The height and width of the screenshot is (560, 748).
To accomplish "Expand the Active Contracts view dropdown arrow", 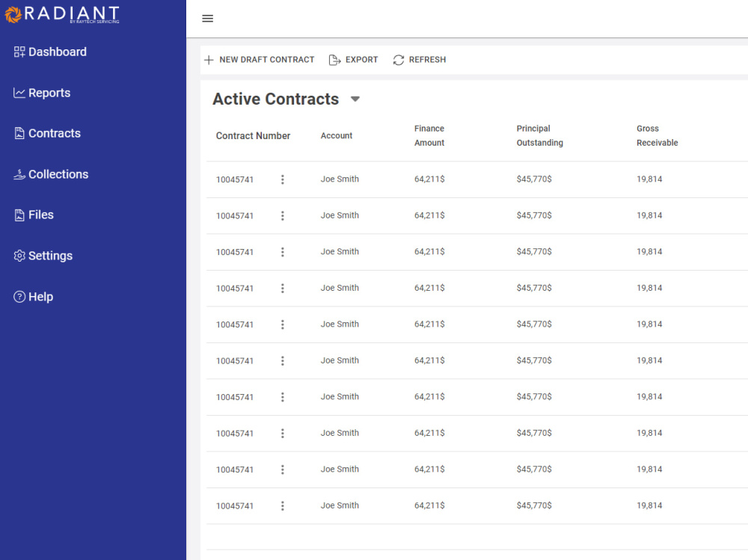I will [x=355, y=99].
